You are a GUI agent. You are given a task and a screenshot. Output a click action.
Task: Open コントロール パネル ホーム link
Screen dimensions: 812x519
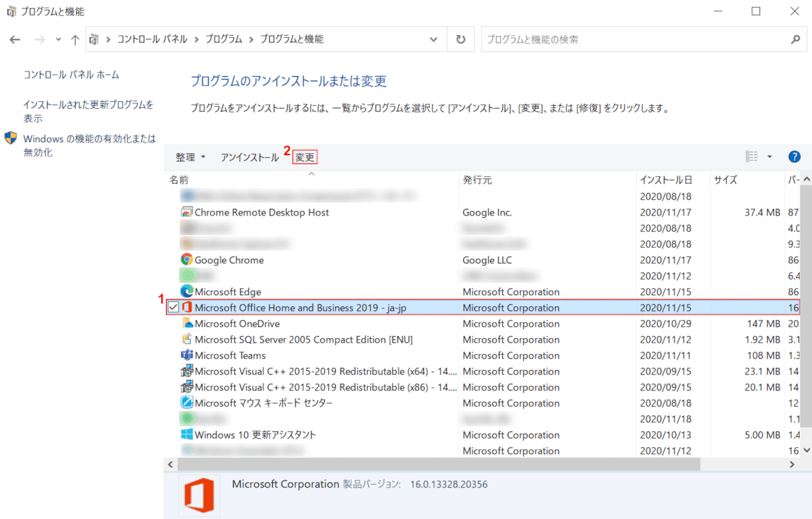(71, 75)
